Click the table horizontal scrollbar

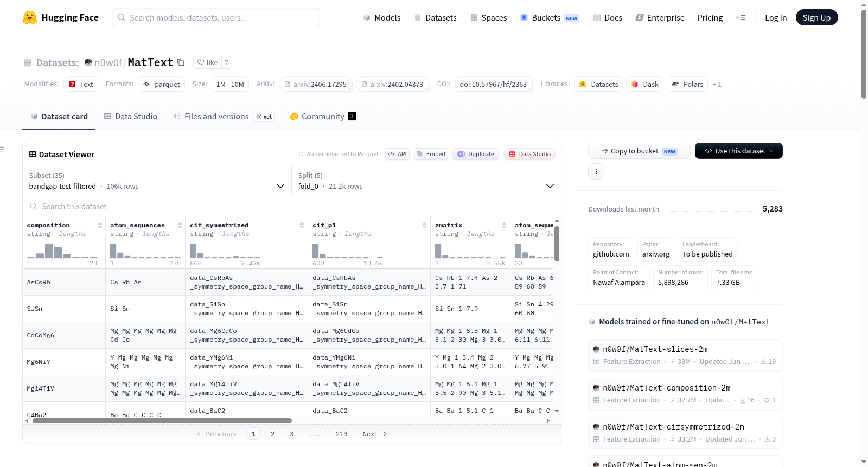(x=162, y=420)
